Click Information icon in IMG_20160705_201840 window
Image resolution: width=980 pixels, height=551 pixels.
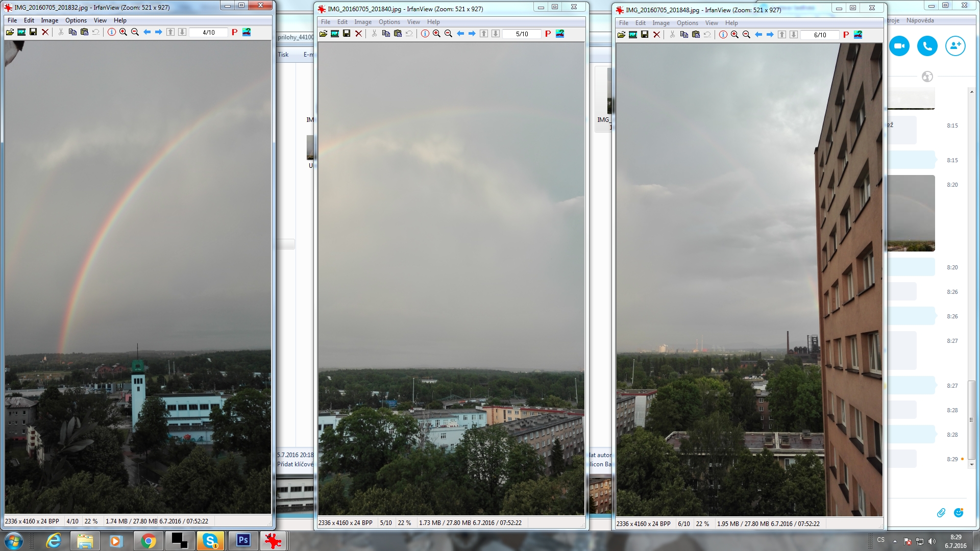(x=425, y=34)
